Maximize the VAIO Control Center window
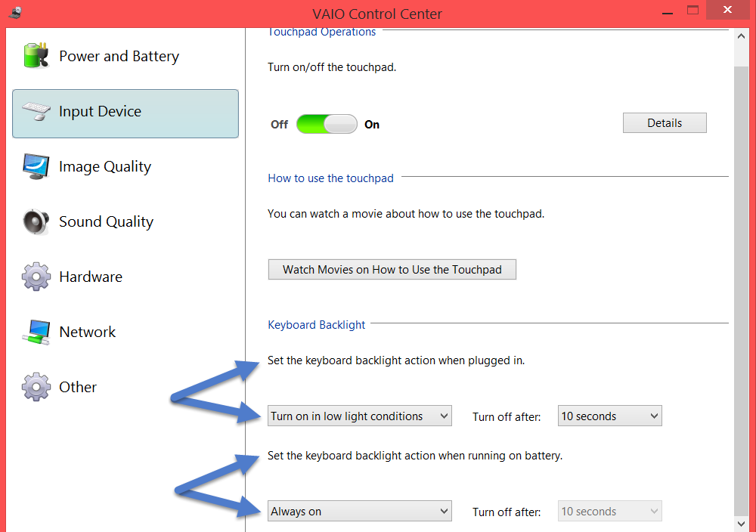This screenshot has height=532, width=756. click(692, 11)
